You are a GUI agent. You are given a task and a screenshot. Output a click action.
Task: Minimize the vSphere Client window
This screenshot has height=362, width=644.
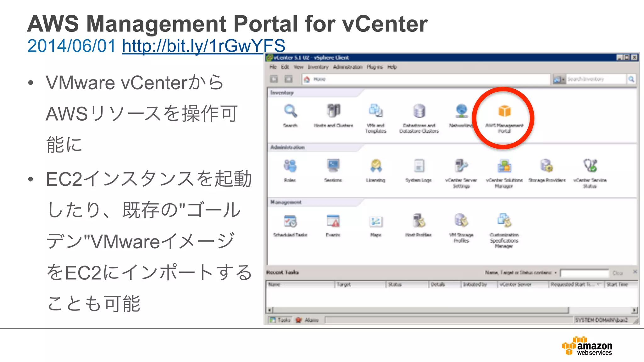(x=619, y=58)
